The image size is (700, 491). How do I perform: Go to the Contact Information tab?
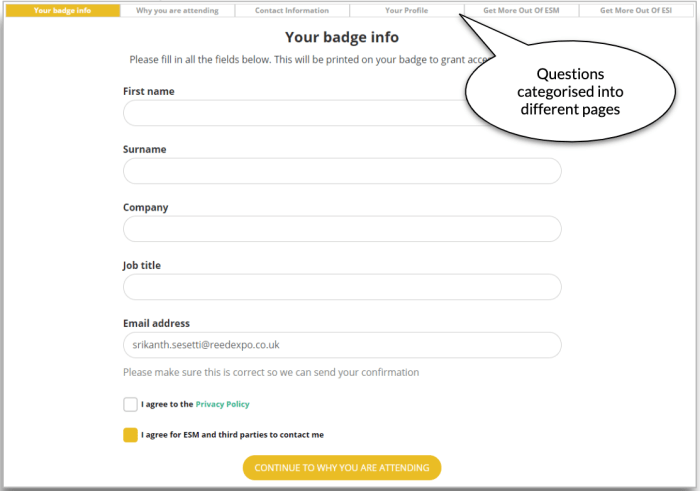[292, 11]
